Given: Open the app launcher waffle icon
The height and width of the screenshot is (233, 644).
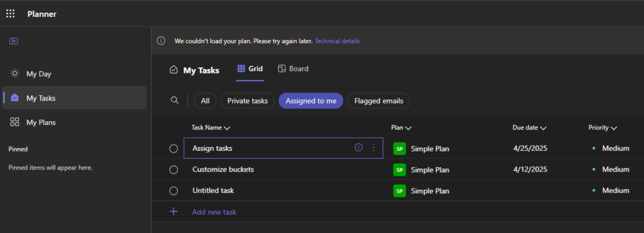Looking at the screenshot, I should click(x=10, y=14).
